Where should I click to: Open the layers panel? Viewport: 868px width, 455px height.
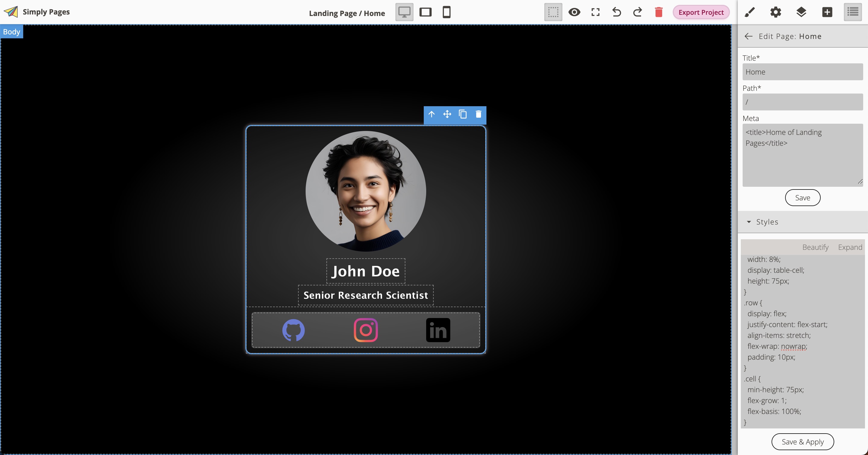[802, 12]
